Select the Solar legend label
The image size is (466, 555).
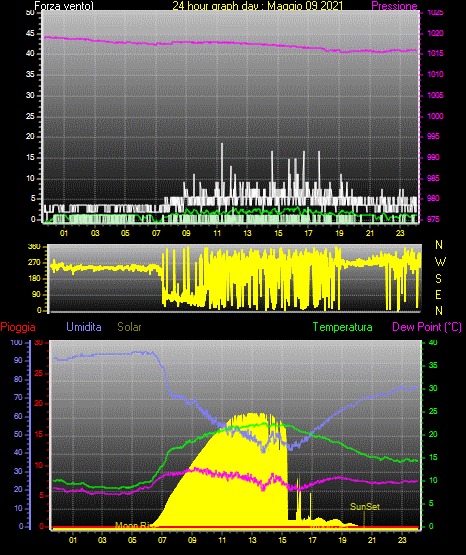130,327
